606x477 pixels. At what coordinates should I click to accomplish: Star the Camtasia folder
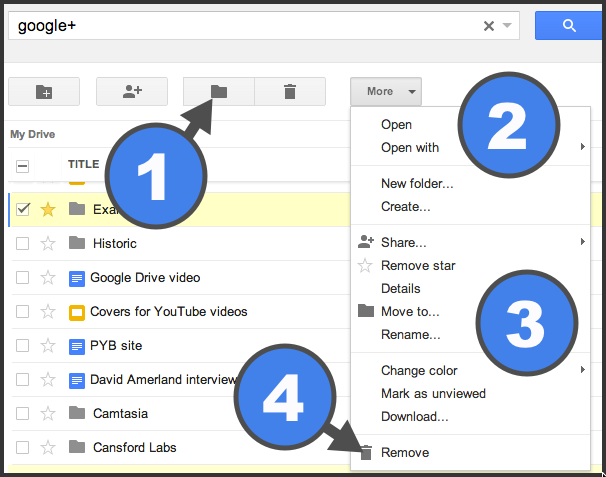[x=48, y=414]
